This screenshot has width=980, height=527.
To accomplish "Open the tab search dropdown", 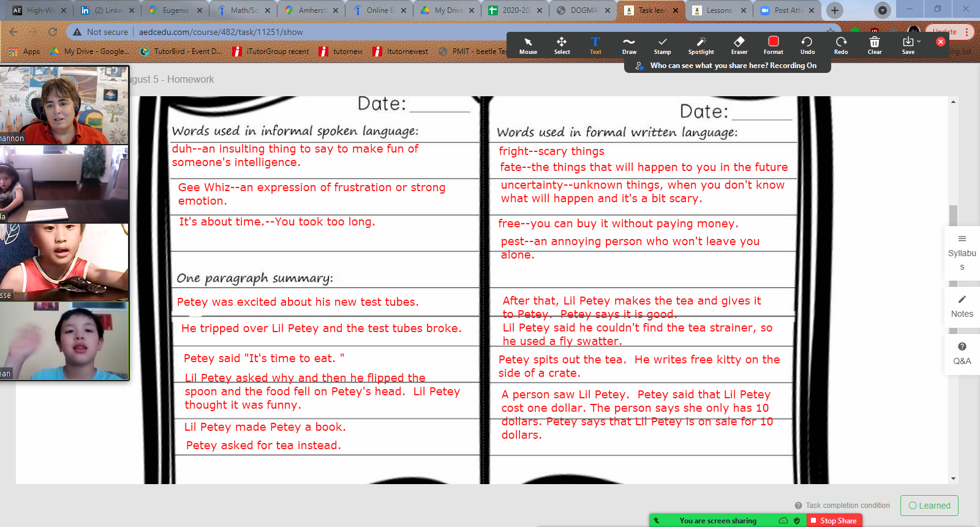I will 882,10.
